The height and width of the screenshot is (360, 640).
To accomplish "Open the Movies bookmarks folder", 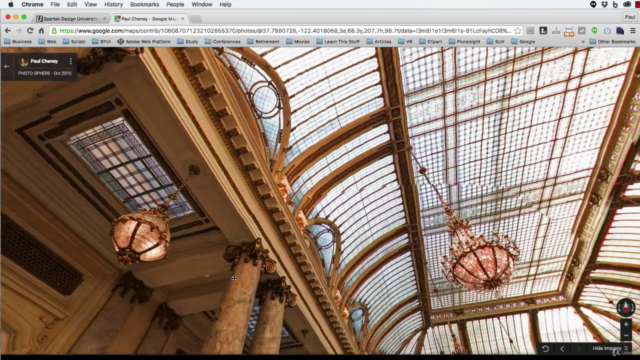I will 298,42.
